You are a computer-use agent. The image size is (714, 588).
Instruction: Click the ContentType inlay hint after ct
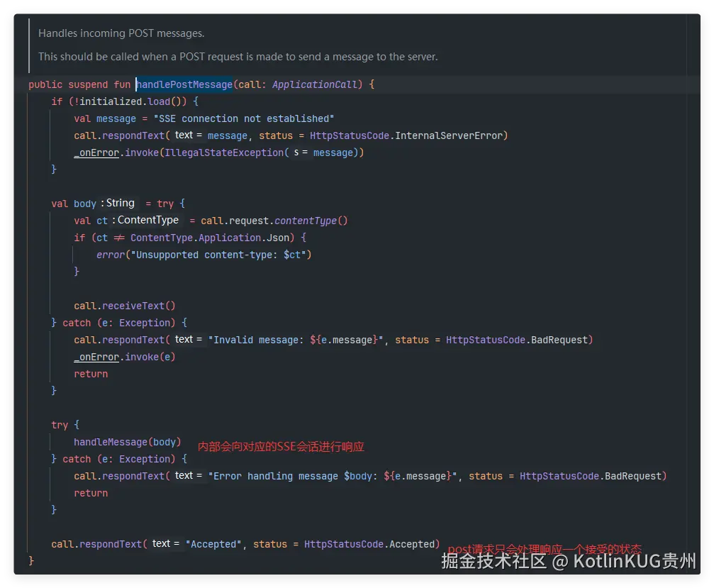[x=147, y=221]
